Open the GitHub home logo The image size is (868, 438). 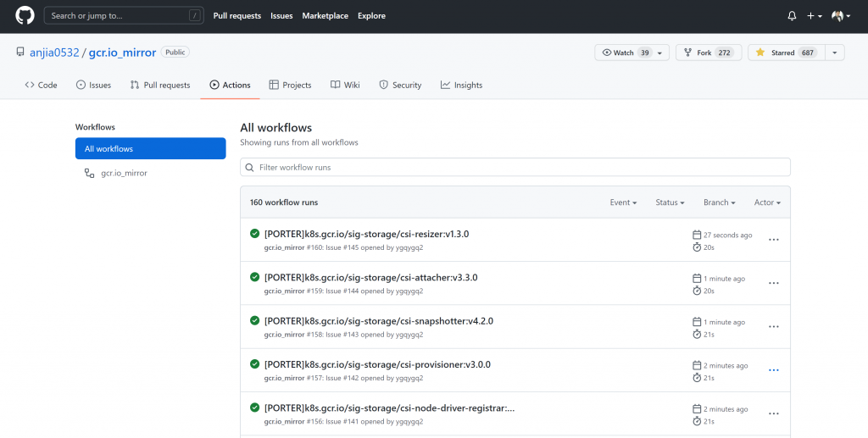[x=25, y=15]
